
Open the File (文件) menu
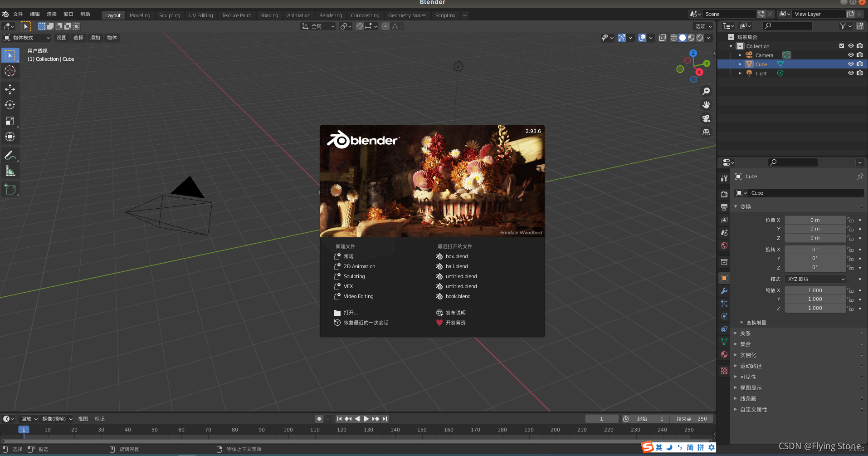tap(18, 14)
